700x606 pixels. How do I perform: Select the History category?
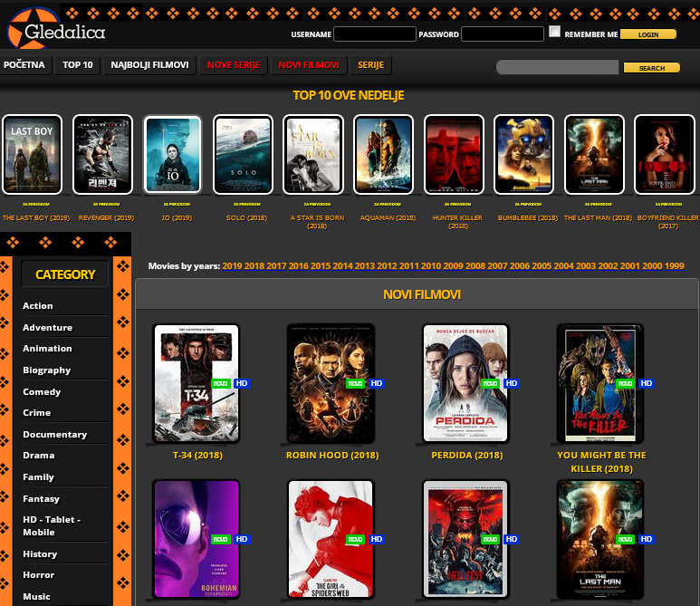pyautogui.click(x=40, y=553)
